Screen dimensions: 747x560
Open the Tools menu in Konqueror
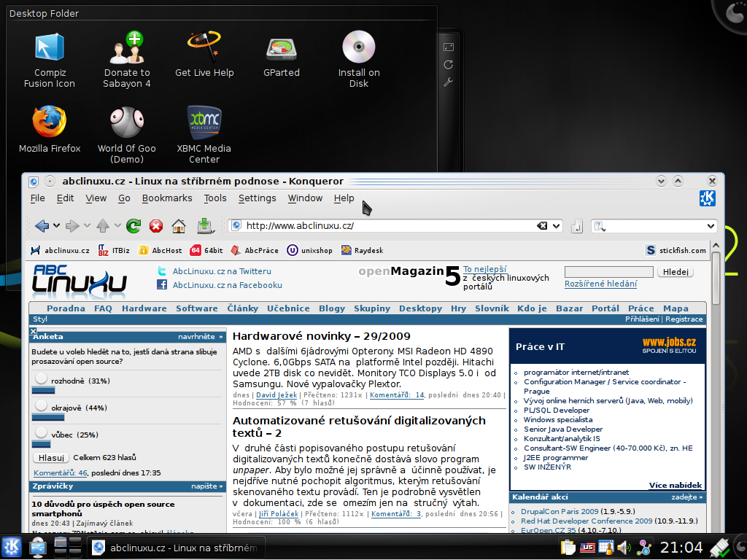coord(215,198)
